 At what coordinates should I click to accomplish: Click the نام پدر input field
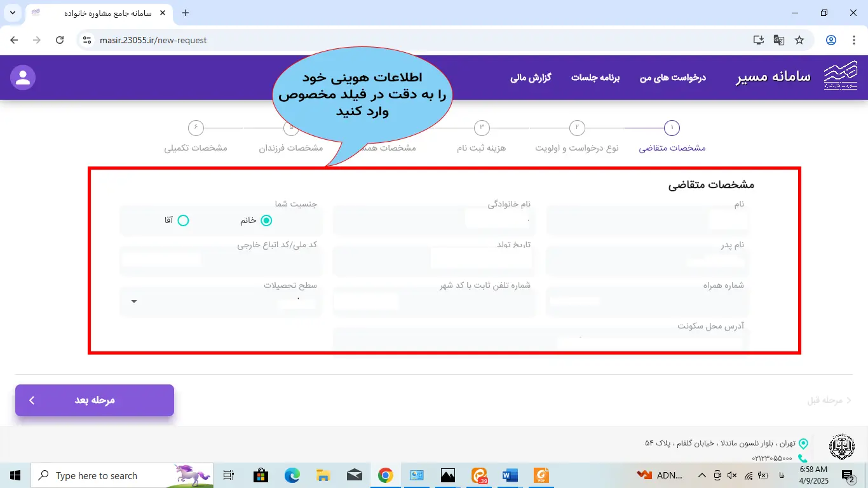(648, 261)
